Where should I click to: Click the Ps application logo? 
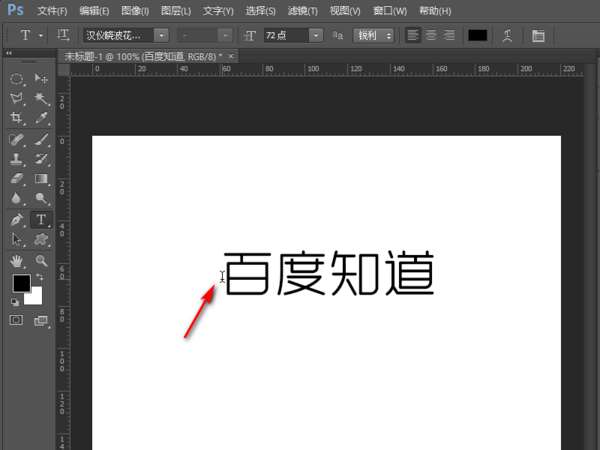15,9
